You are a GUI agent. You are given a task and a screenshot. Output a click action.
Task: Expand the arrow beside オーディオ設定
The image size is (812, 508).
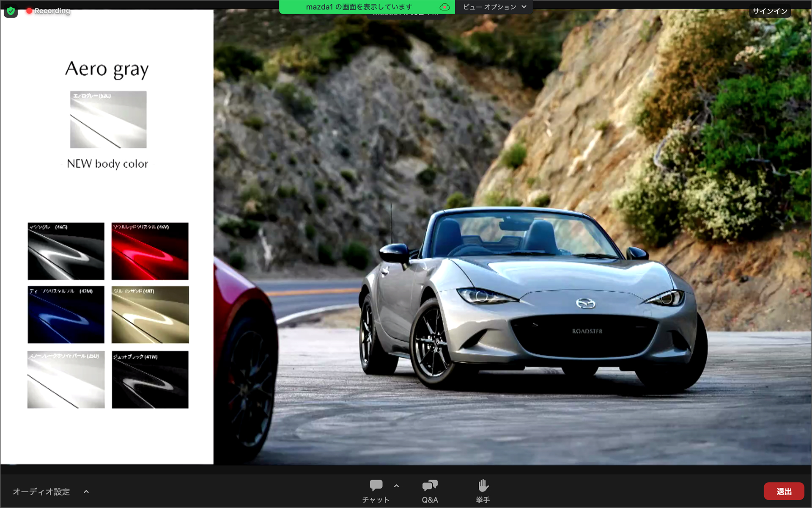pos(86,491)
